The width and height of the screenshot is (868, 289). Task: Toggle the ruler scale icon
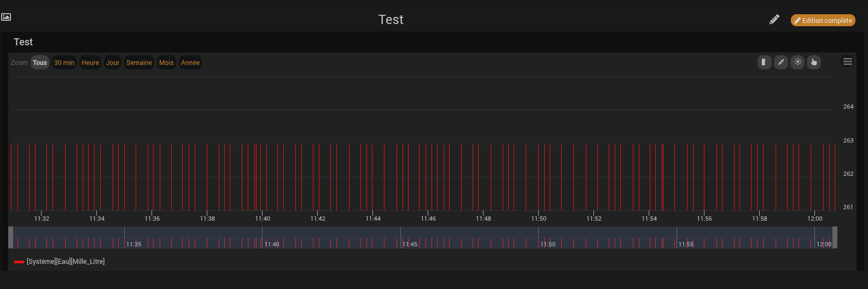click(x=765, y=62)
